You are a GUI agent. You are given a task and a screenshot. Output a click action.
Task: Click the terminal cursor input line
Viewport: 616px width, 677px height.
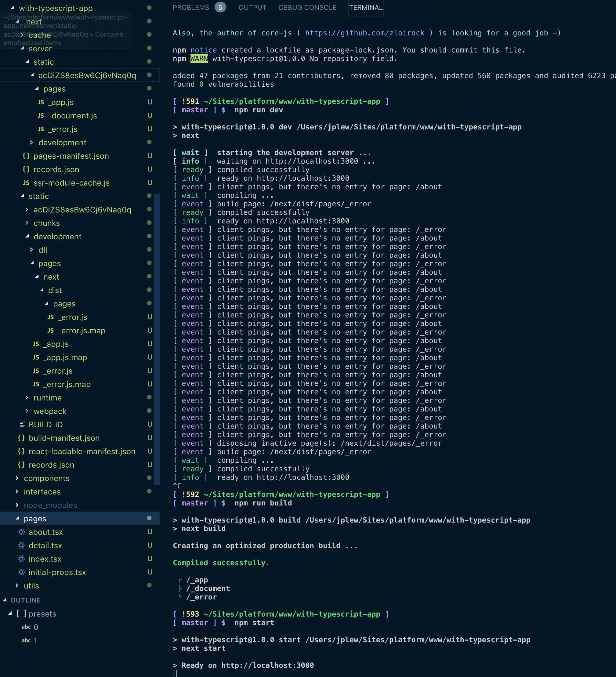pos(175,673)
